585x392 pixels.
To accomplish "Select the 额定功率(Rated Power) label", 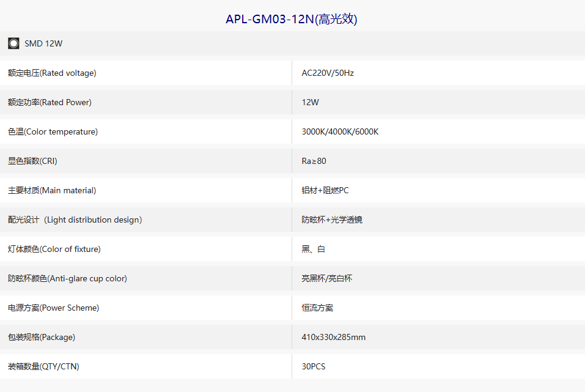I will pos(50,102).
